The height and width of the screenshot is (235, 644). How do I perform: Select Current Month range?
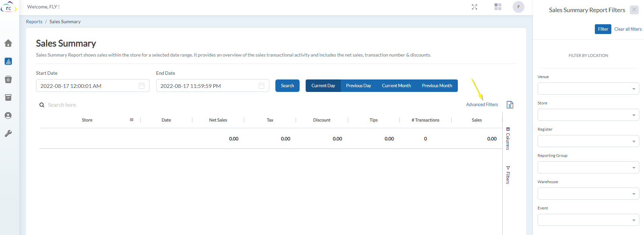(396, 86)
